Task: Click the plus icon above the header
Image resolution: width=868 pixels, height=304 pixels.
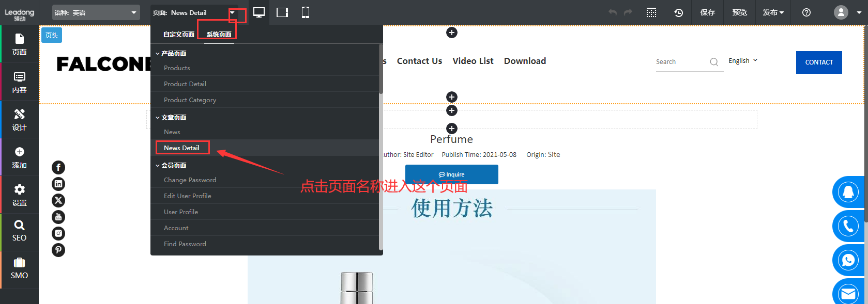Action: point(452,33)
